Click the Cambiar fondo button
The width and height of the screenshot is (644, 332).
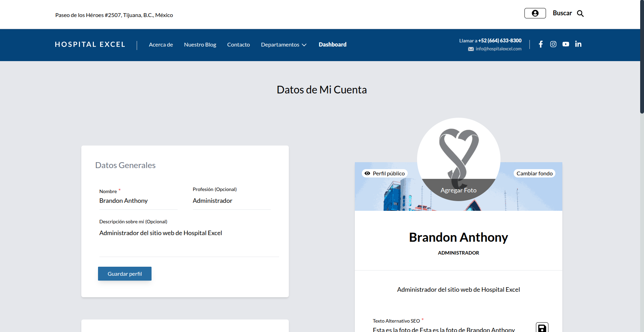click(x=534, y=173)
